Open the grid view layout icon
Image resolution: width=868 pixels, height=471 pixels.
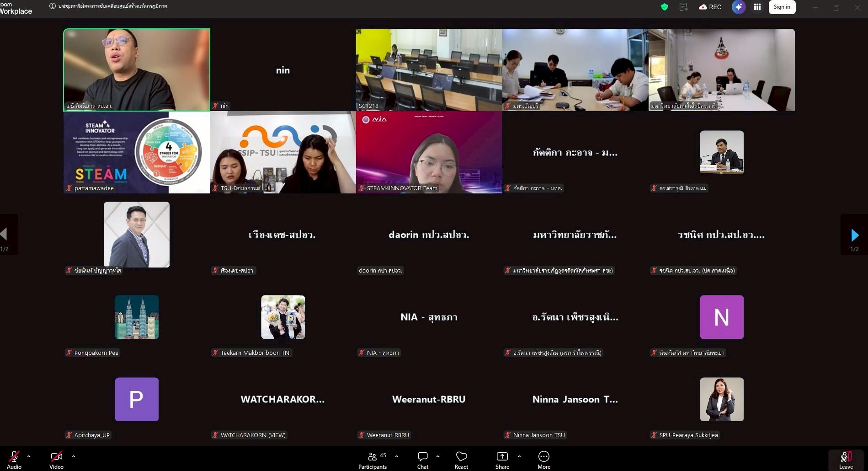(x=757, y=7)
